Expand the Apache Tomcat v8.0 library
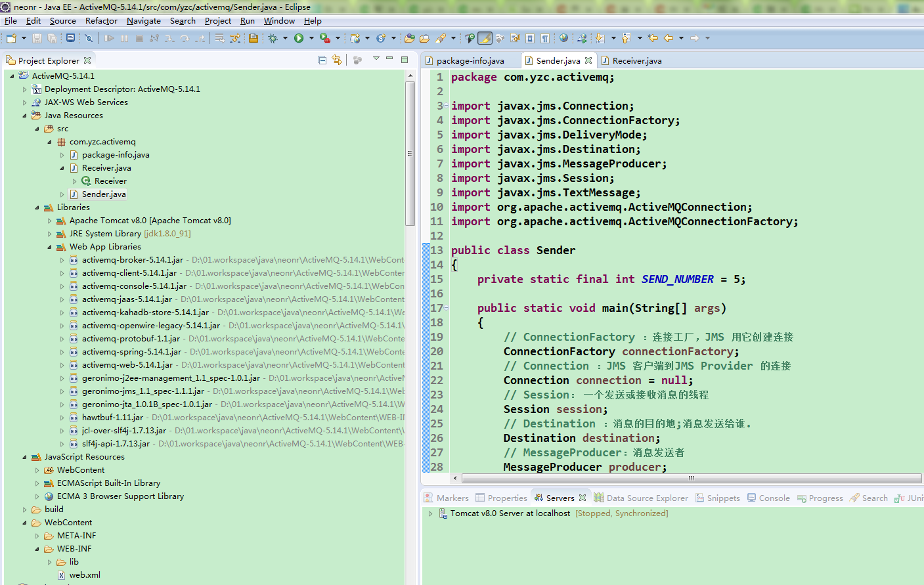Viewport: 924px width, 585px height. click(49, 221)
